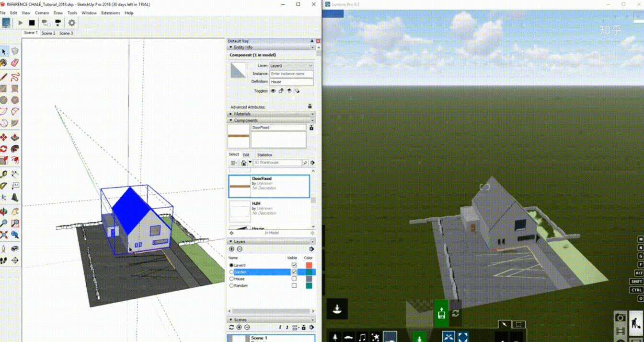Click the Garden layer color swatch
The image size is (644, 342).
[309, 272]
